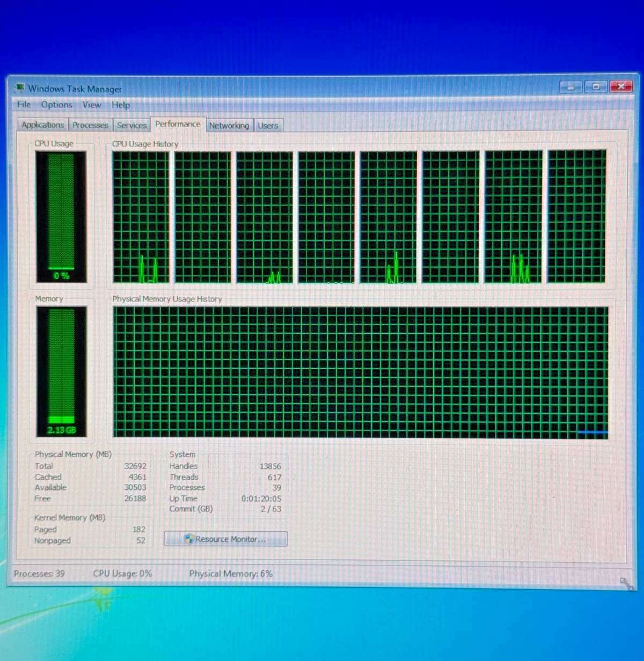Open the Options menu

tap(56, 105)
